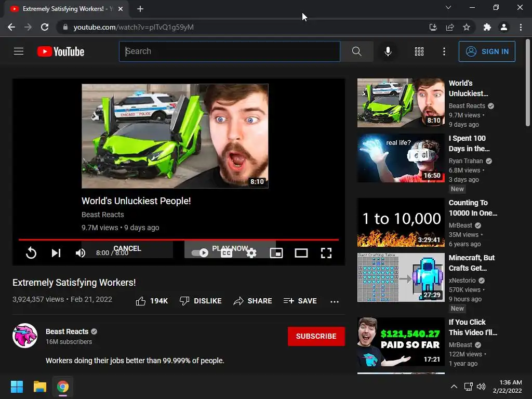Click the 1 to 10,000 thumbnail
This screenshot has height=399, width=532.
[x=401, y=222]
